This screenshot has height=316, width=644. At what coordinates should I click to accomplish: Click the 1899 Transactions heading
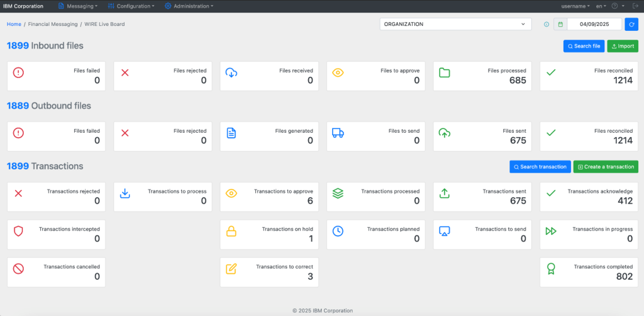coord(45,166)
